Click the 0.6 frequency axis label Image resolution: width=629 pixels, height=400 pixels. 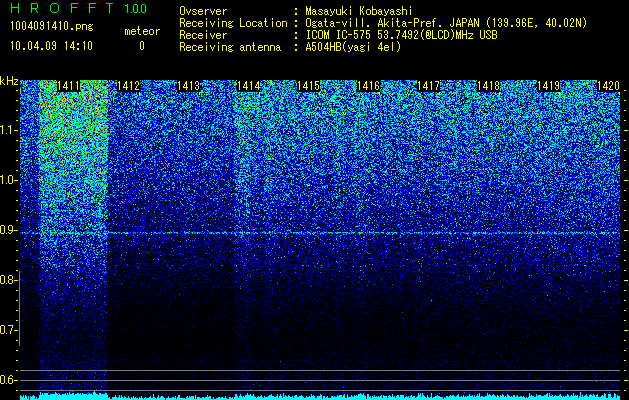pyautogui.click(x=9, y=380)
